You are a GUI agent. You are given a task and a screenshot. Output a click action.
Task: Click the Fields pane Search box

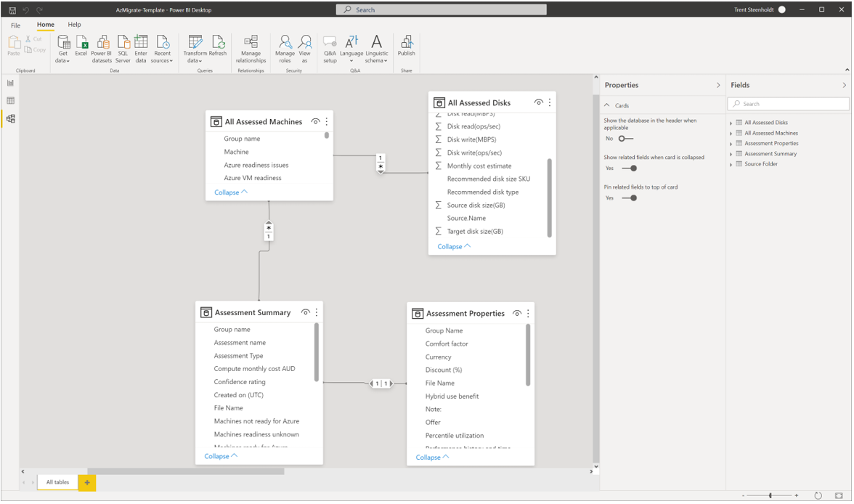(788, 104)
